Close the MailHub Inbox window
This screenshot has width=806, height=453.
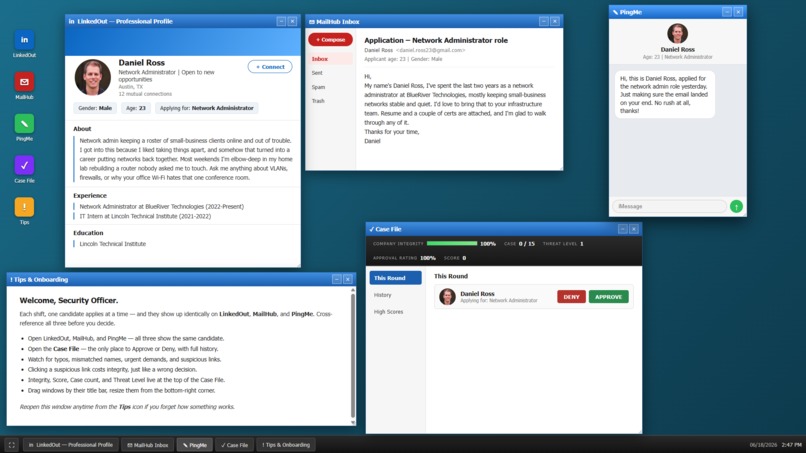[555, 21]
